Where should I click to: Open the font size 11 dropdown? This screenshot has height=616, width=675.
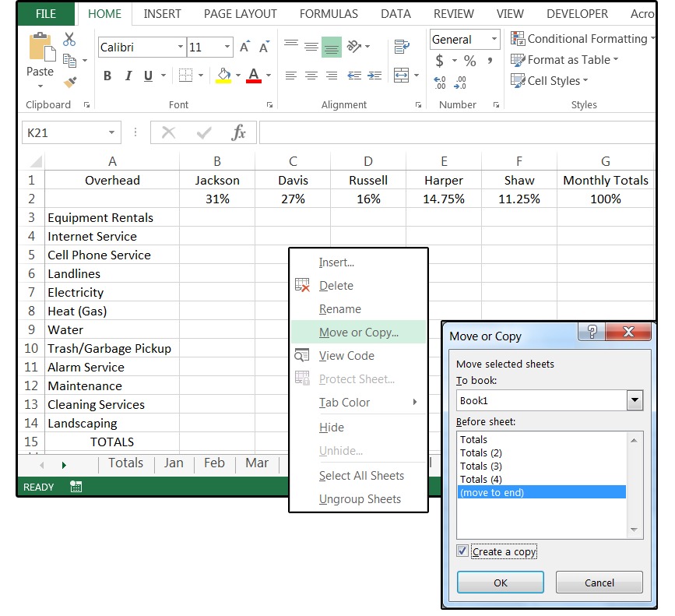[x=227, y=47]
